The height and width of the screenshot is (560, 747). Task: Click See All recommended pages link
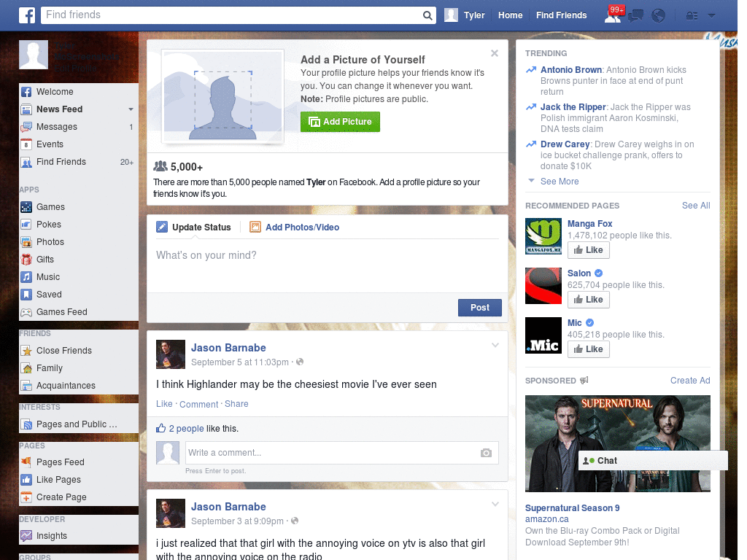click(x=695, y=206)
